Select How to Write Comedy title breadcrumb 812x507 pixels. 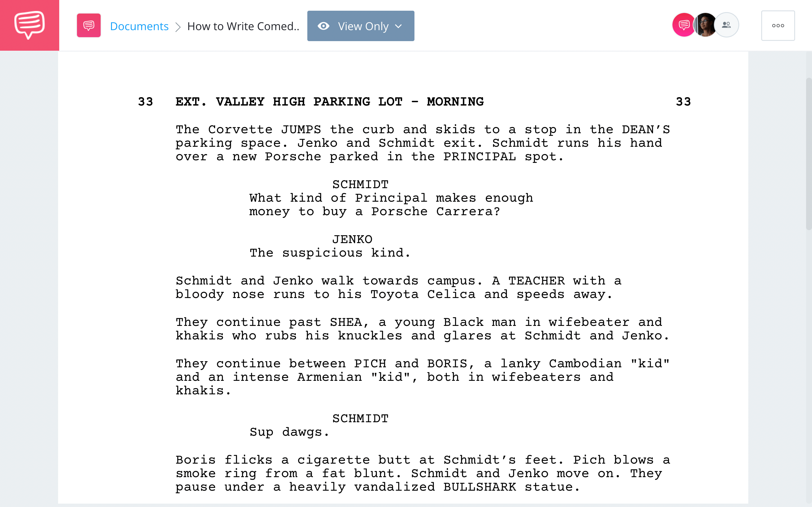point(242,25)
